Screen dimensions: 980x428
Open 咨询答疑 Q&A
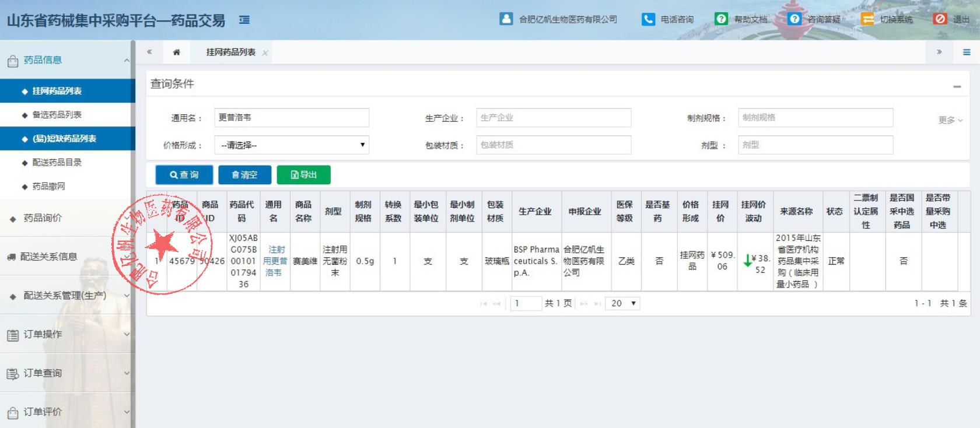[x=814, y=19]
